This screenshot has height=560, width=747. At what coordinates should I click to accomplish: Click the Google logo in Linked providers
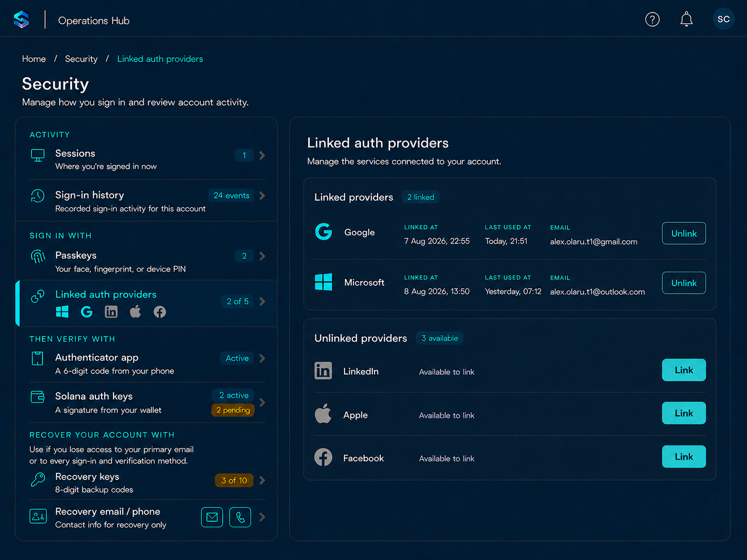[x=323, y=232]
